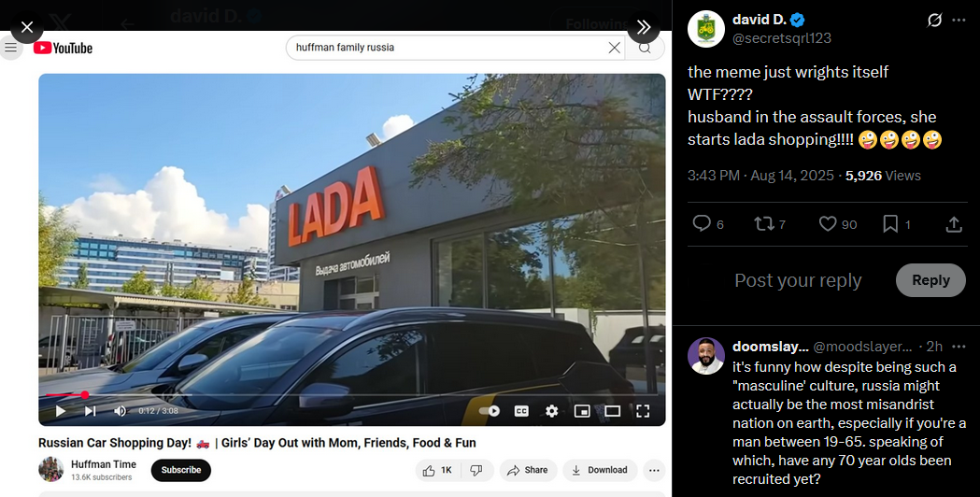Toggle closed captions on the video

[521, 411]
